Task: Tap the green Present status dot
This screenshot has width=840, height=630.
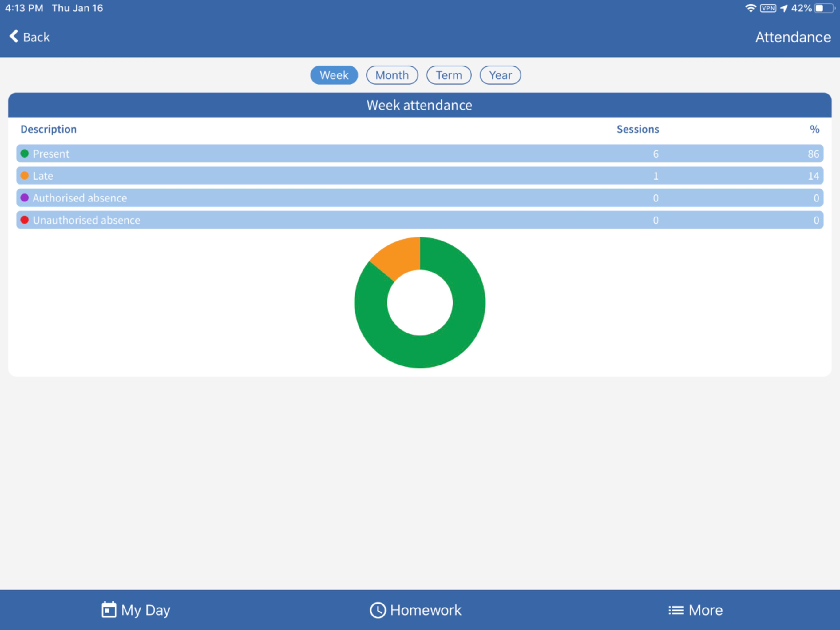Action: click(25, 154)
